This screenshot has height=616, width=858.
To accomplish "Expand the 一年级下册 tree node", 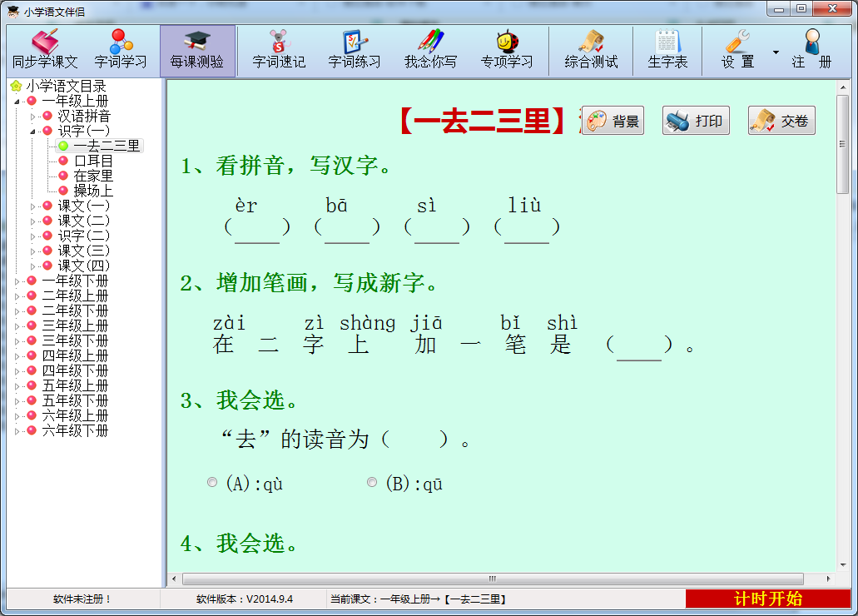I will coord(17,281).
